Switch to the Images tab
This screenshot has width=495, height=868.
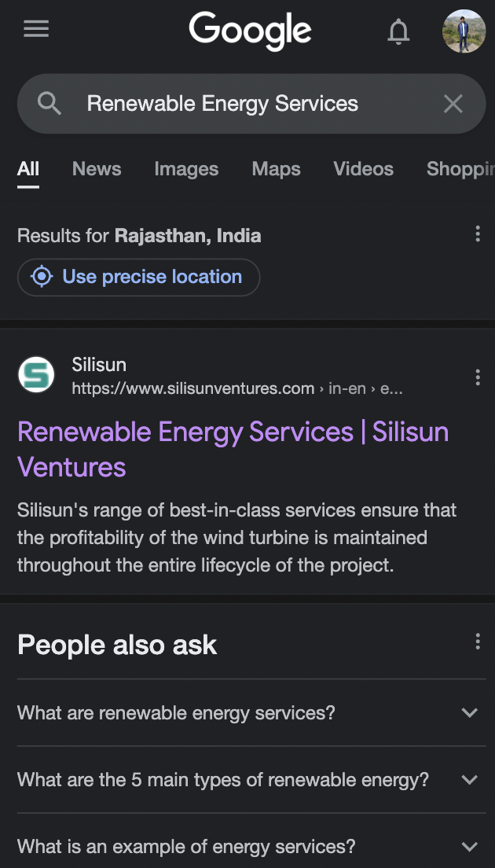click(x=186, y=169)
